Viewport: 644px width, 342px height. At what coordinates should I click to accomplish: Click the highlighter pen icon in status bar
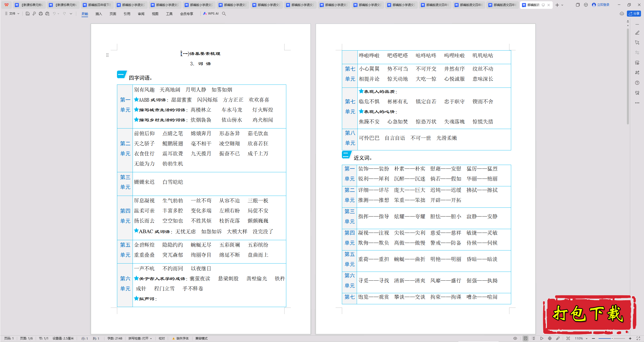pos(558,338)
